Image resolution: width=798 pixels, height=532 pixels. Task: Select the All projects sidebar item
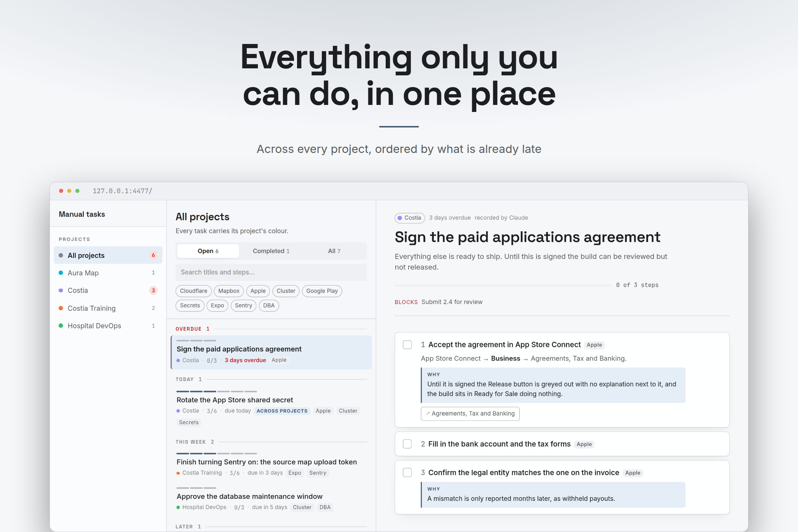[x=108, y=255]
